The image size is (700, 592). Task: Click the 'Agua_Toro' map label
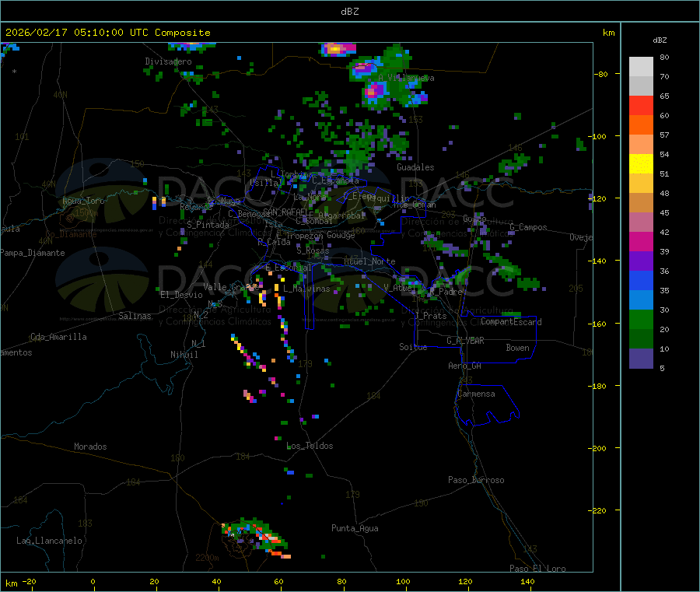tap(83, 201)
